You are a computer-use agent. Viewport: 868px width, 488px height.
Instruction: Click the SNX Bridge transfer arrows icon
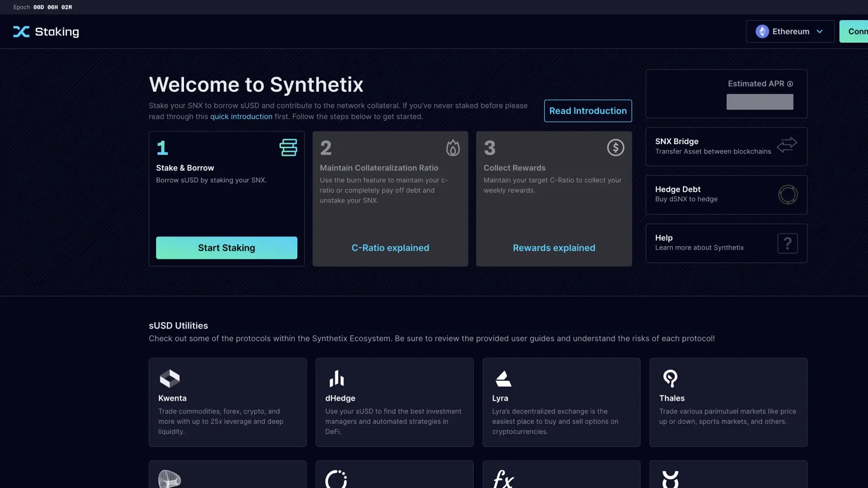(787, 145)
